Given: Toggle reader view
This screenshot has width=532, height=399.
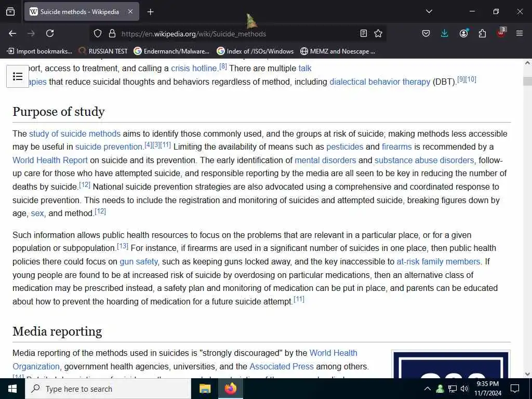Looking at the screenshot, I should 363,33.
